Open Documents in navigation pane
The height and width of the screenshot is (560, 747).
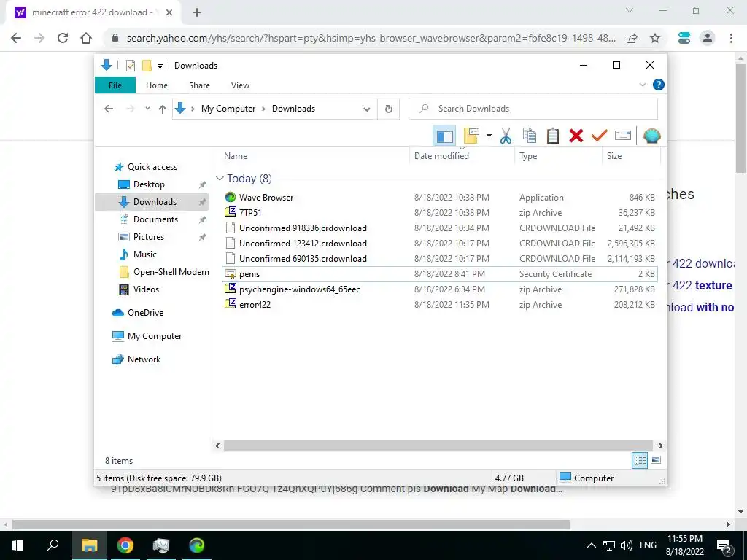[155, 219]
